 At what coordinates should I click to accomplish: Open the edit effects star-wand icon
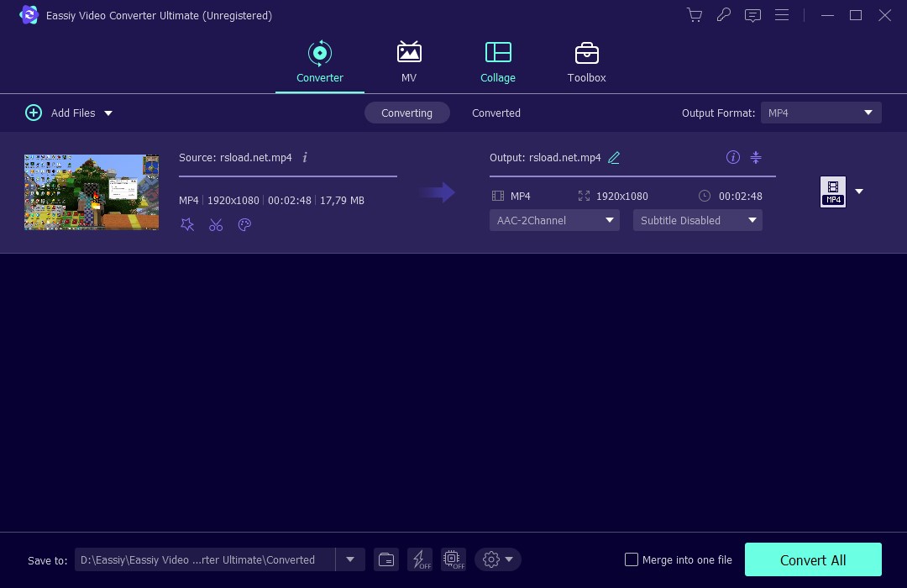coord(186,224)
